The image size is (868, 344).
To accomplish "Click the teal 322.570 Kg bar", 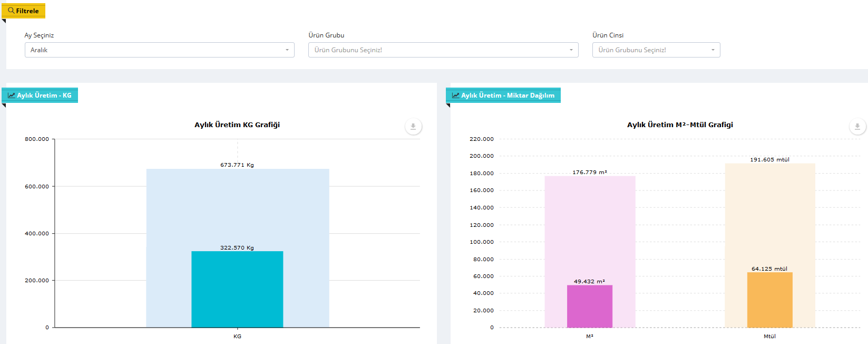I will pyautogui.click(x=237, y=290).
